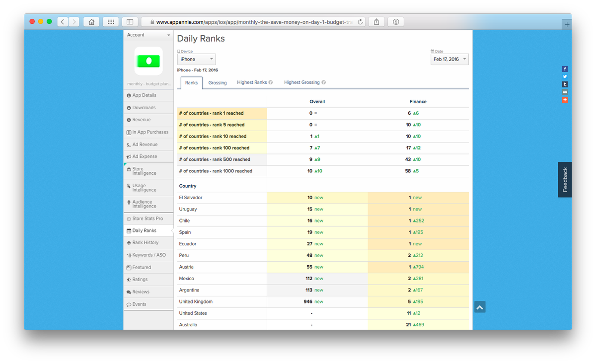Open Store Intelligence in sidebar

149,171
